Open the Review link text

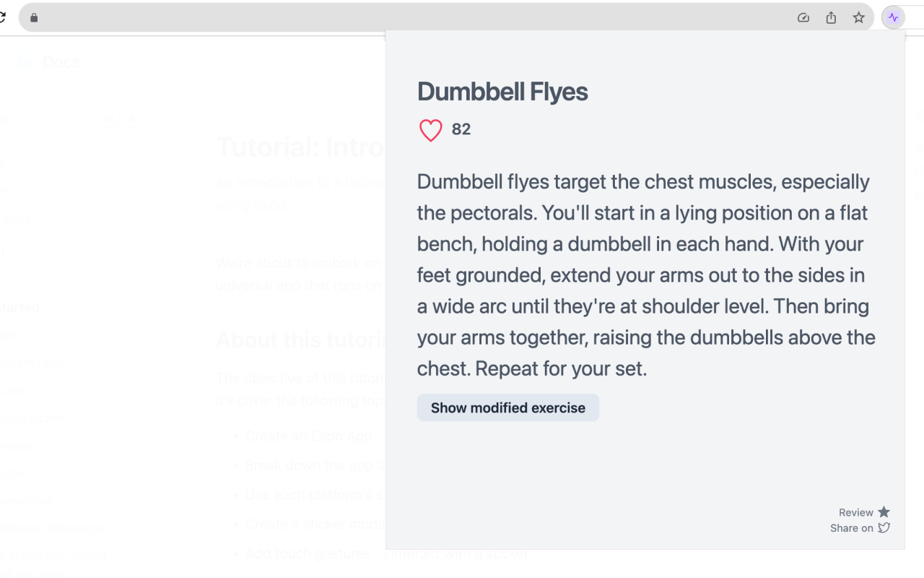click(x=856, y=512)
